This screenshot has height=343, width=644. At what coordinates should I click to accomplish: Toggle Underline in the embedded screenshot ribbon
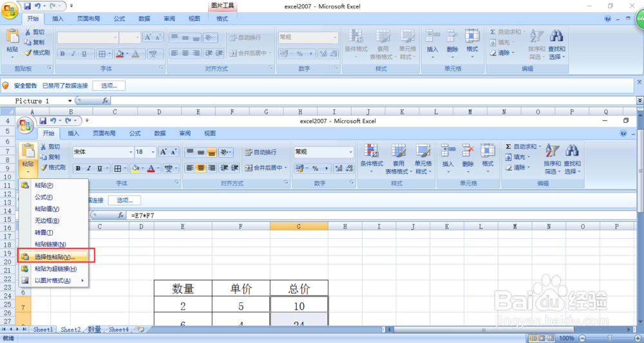pyautogui.click(x=100, y=168)
